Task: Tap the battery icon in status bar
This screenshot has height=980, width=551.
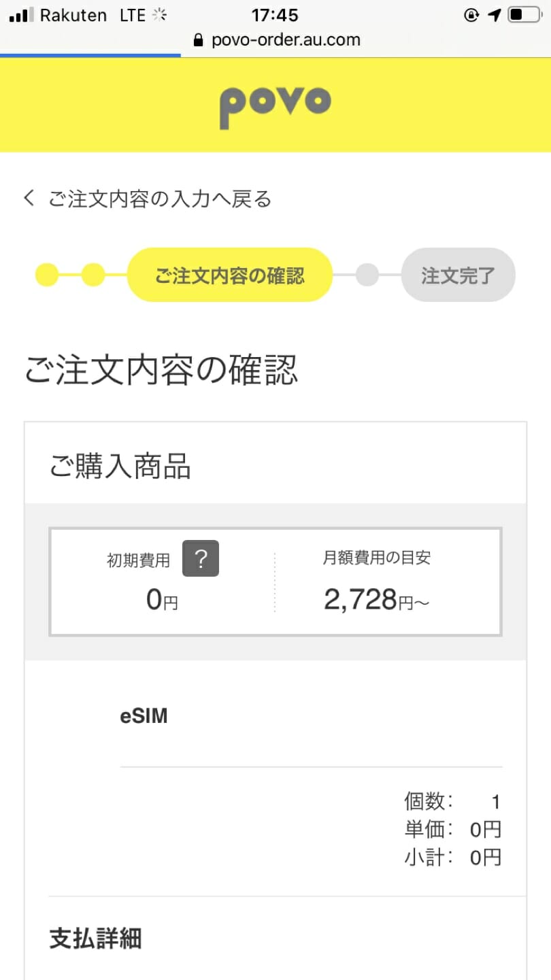Action: pyautogui.click(x=524, y=14)
